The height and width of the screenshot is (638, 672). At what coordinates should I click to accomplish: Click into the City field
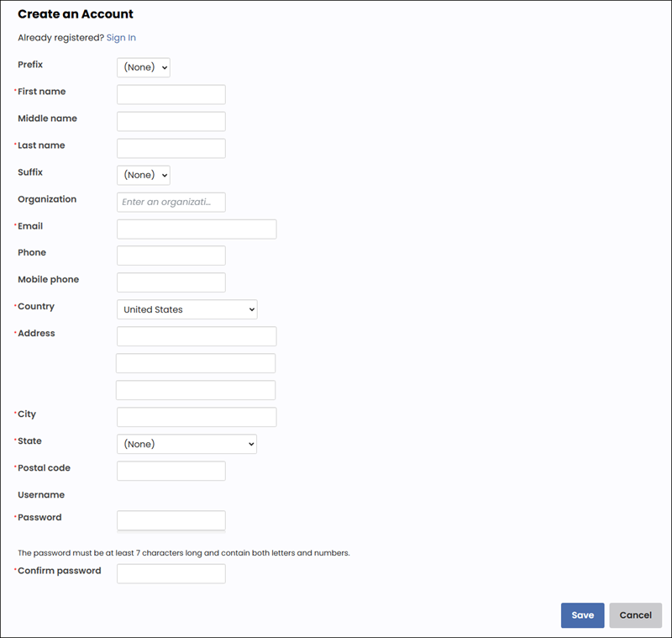196,417
